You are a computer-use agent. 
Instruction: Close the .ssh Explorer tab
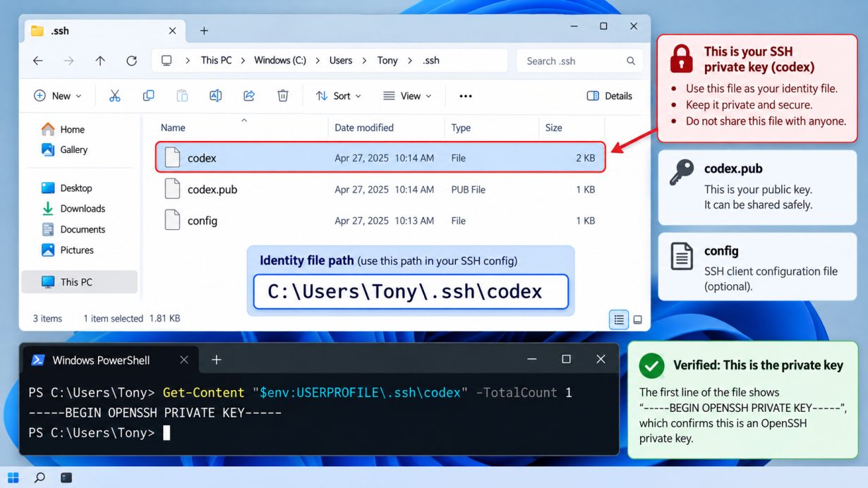tap(172, 30)
